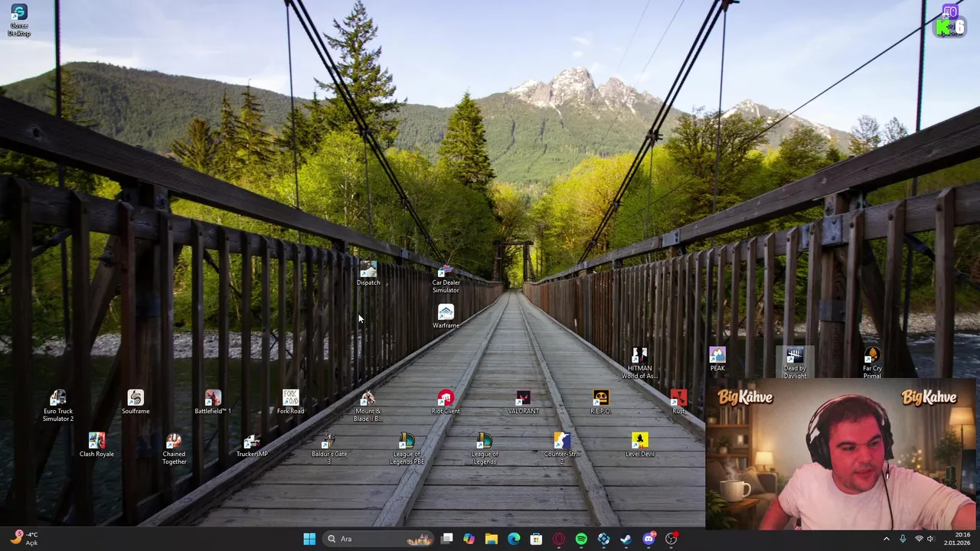This screenshot has width=980, height=551.
Task: Select League of Legends PBE icon
Action: (407, 449)
